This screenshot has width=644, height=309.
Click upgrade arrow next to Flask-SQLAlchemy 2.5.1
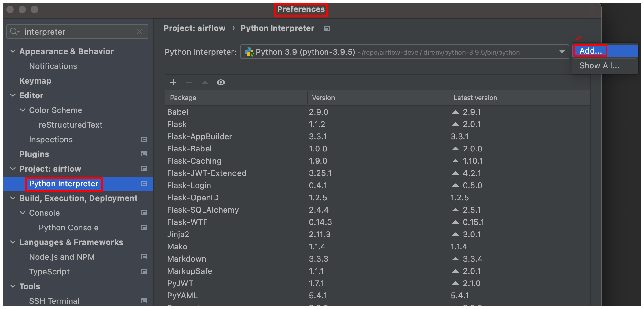click(455, 210)
